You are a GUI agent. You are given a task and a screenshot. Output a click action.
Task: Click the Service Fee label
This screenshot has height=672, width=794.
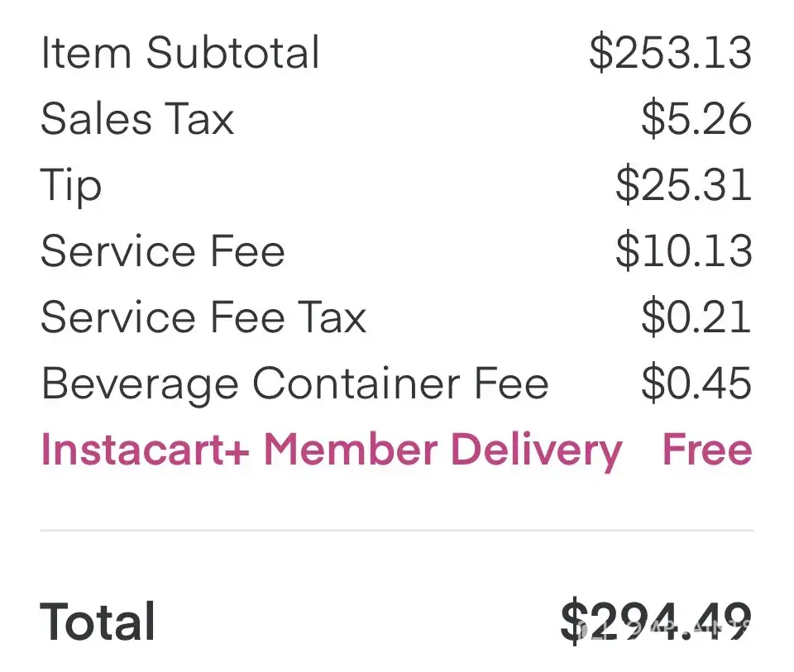point(163,251)
